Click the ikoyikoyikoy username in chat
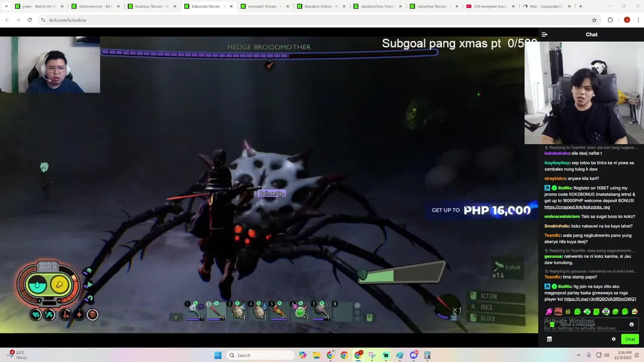 557,163
